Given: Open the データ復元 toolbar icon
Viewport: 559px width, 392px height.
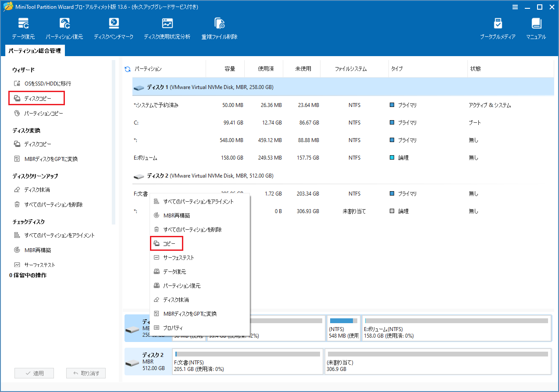Looking at the screenshot, I should point(23,29).
